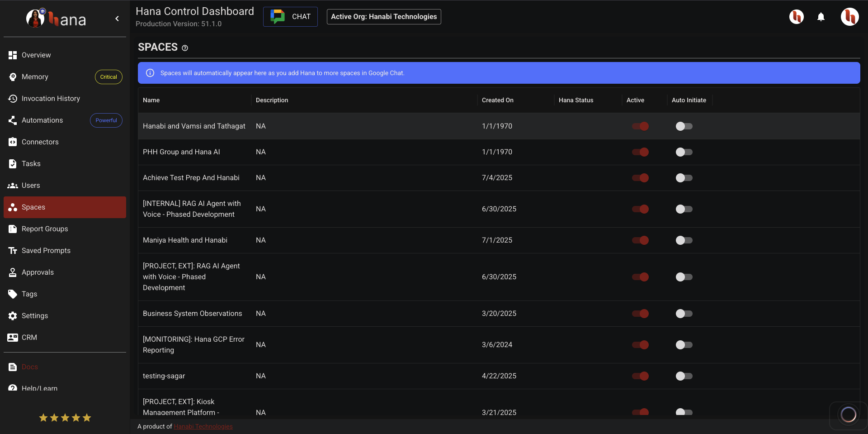Enable Auto Initiate for PHH Group and Hana AI
868x434 pixels.
coord(684,152)
